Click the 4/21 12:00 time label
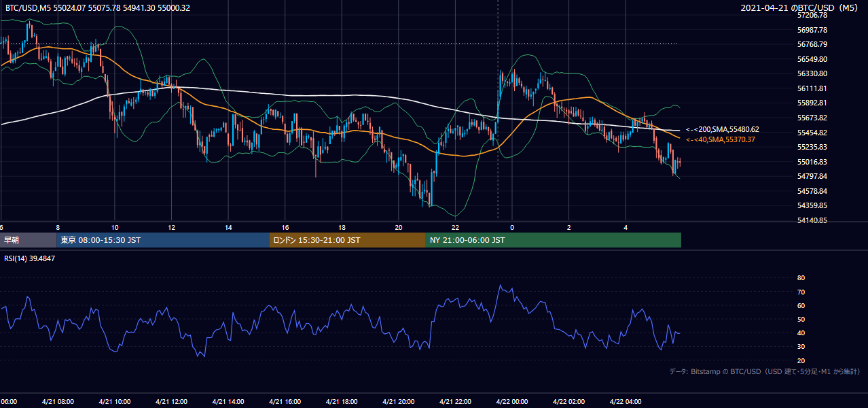The height and width of the screenshot is (408, 868). tap(171, 402)
